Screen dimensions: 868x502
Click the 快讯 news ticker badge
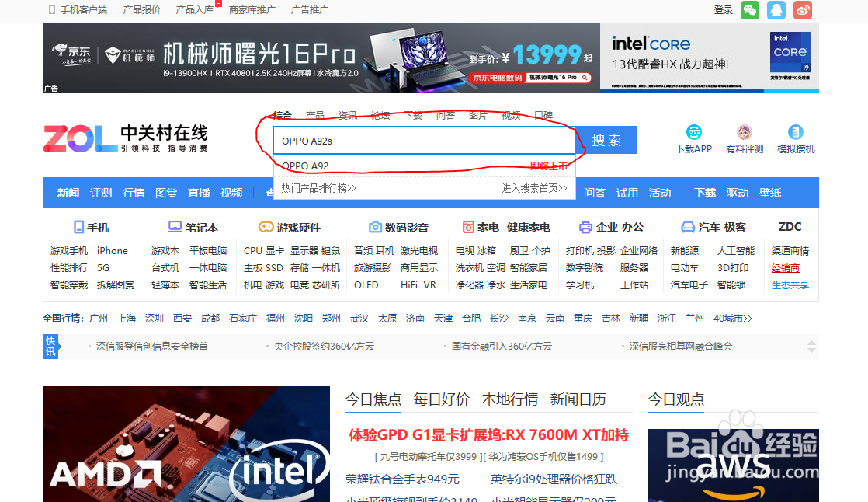51,347
